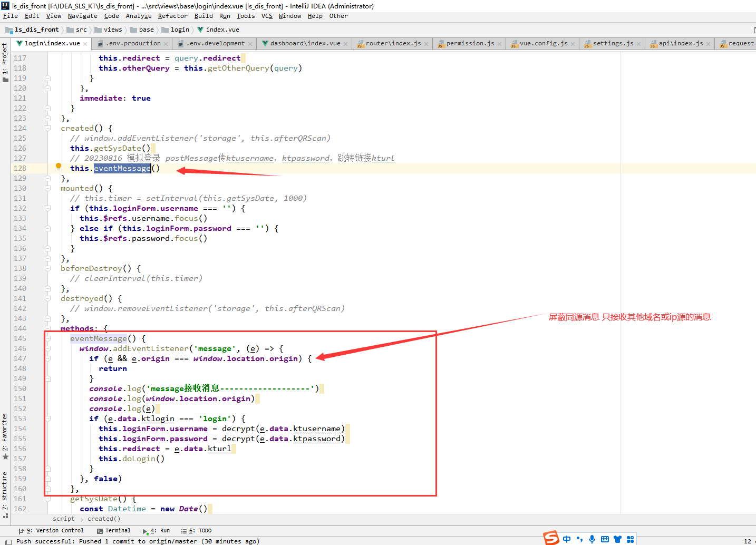Close the dashboard\index.vue tab
Image resolution: width=756 pixels, height=545 pixels.
[346, 44]
